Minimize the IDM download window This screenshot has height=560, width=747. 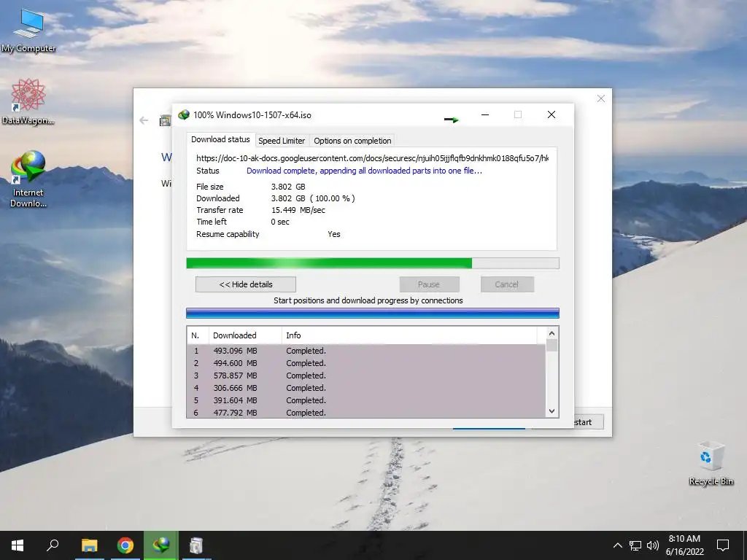pos(485,114)
